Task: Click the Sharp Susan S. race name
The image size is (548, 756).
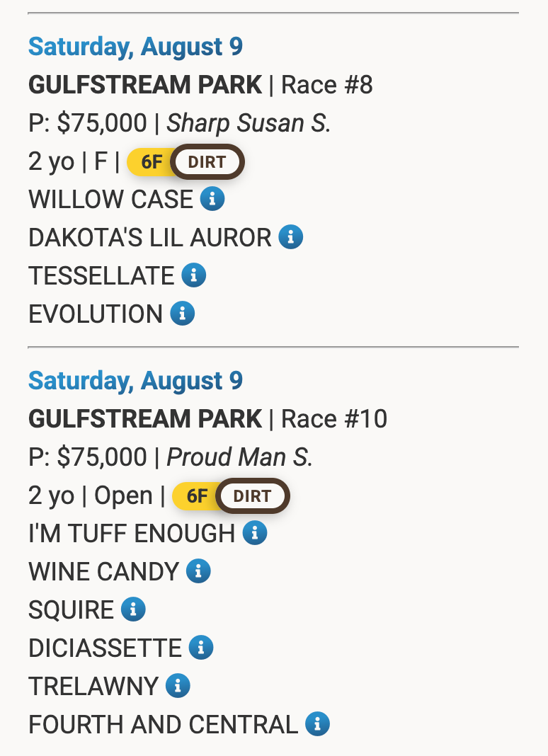Action: 249,123
